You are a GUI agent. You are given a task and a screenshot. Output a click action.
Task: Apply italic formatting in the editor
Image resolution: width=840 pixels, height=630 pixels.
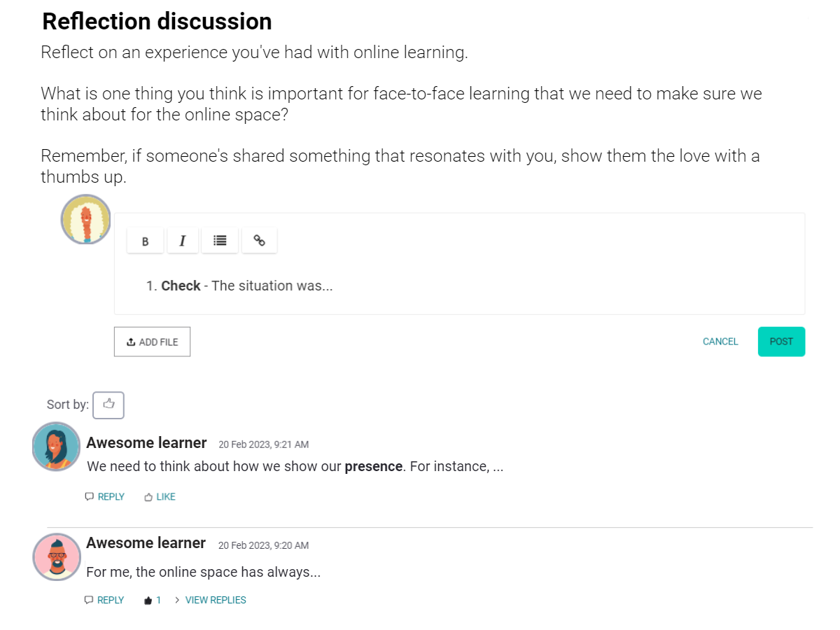coord(183,240)
